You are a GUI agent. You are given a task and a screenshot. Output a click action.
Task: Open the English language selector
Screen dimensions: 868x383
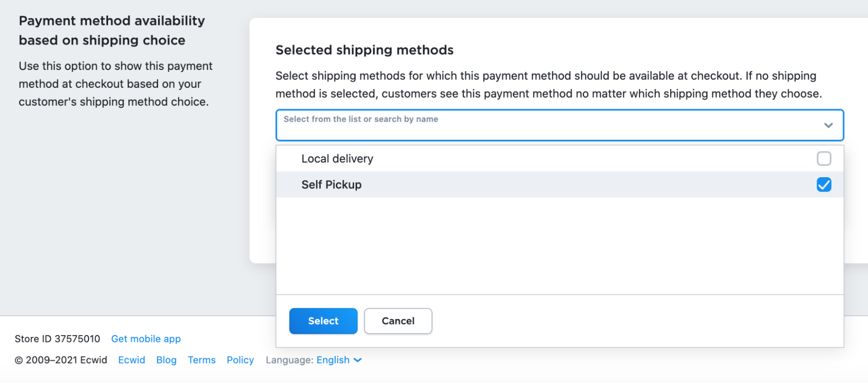[333, 360]
